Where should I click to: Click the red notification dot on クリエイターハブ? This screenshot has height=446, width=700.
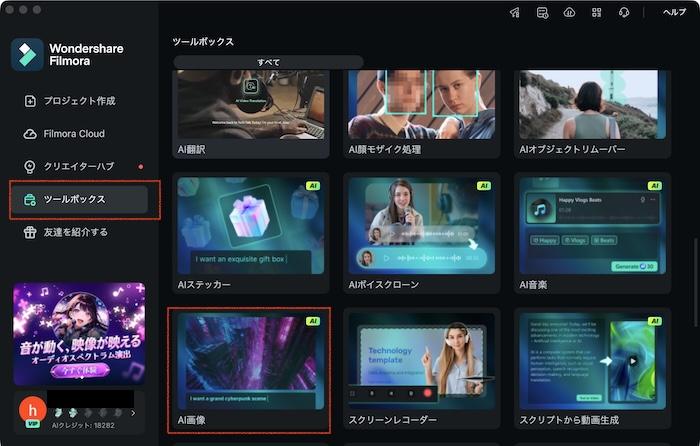tap(141, 167)
